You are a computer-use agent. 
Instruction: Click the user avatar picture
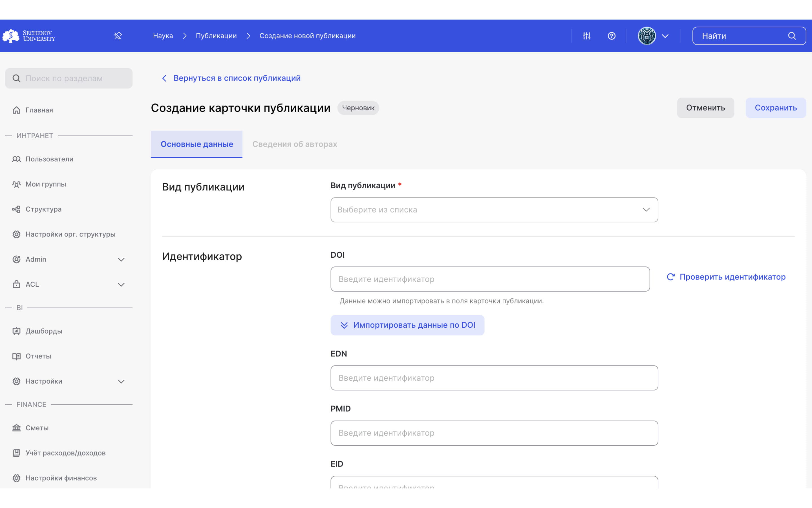tap(646, 36)
